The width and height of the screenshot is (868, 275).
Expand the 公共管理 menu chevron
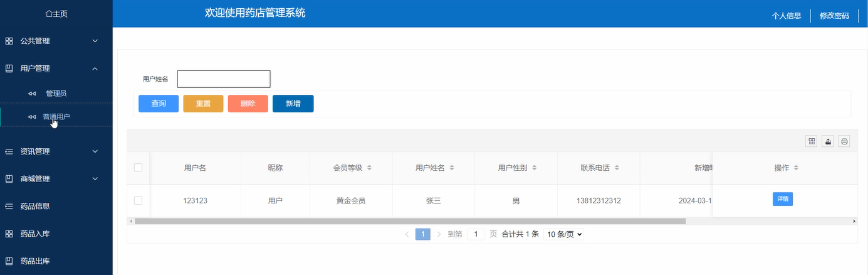pos(95,41)
